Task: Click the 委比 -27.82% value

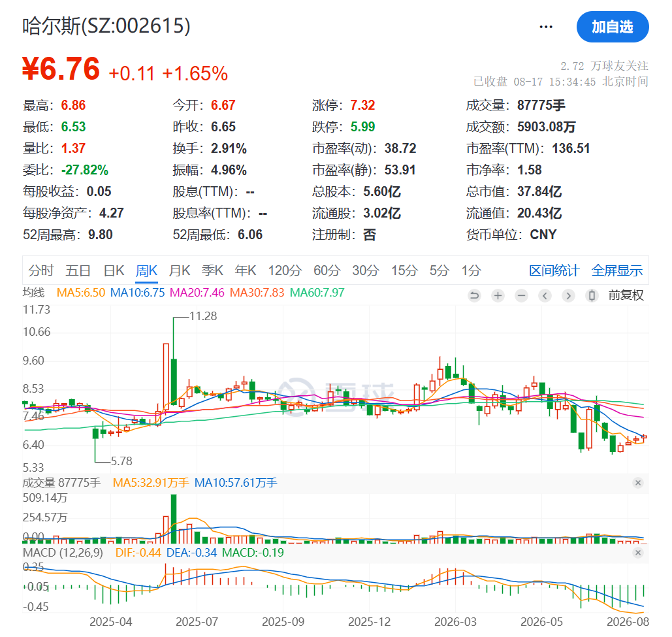Action: pos(84,170)
